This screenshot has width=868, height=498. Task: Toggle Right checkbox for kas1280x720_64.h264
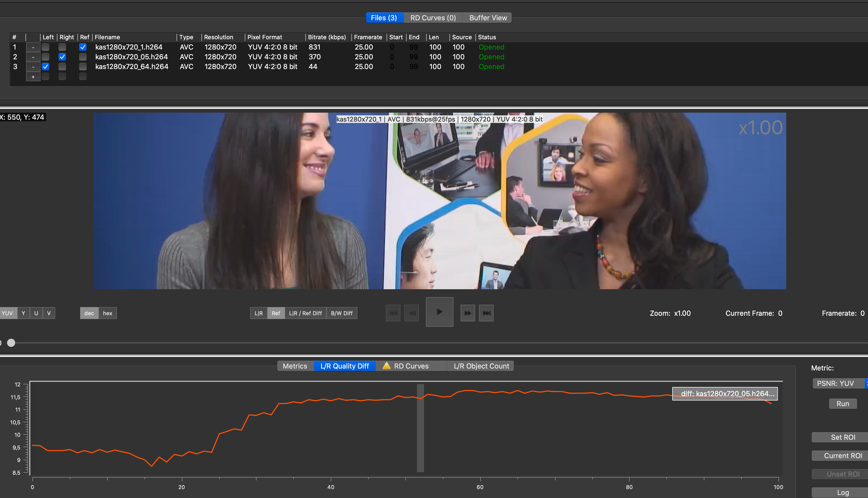pyautogui.click(x=62, y=67)
